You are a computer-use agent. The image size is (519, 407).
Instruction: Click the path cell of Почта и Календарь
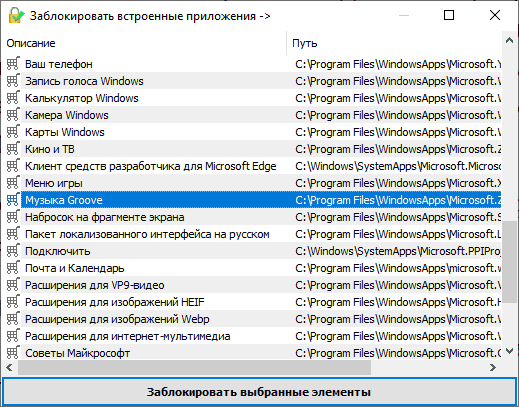pyautogui.click(x=398, y=268)
